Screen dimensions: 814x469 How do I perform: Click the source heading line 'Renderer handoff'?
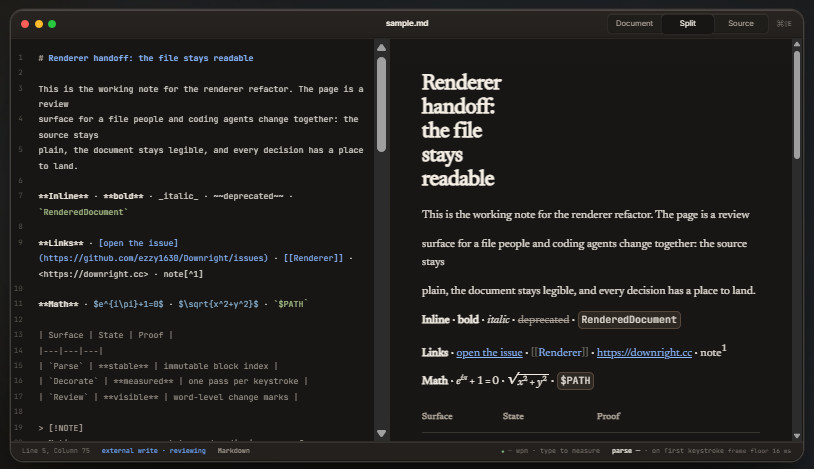(x=146, y=58)
